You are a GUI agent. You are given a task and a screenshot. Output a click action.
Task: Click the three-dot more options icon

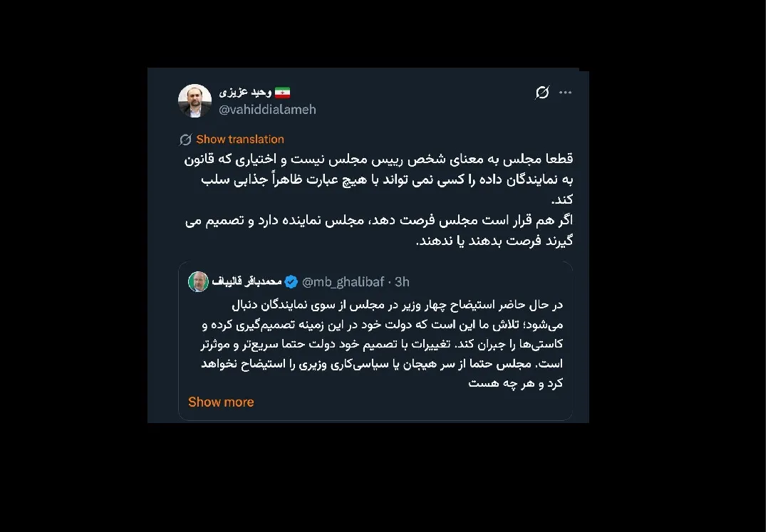pos(566,92)
